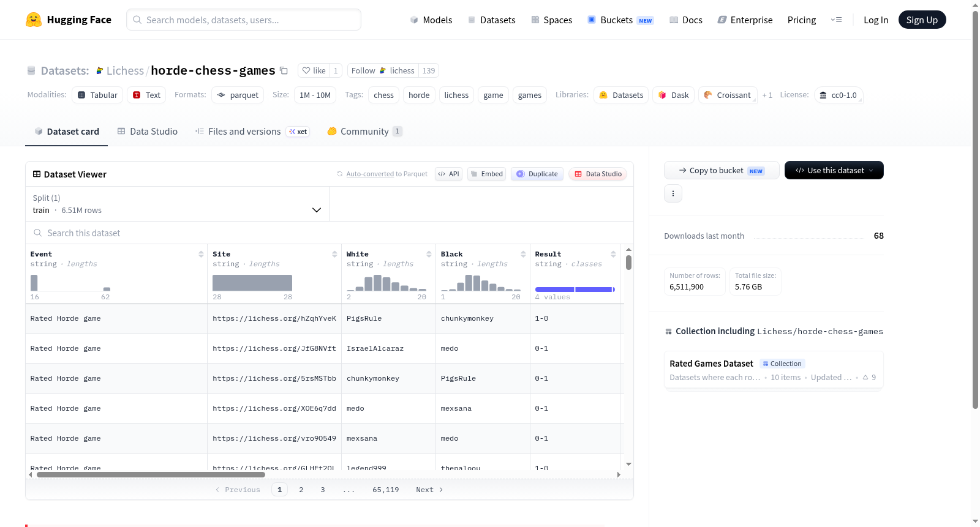Click the Copy to bucket button
The width and height of the screenshot is (980, 527).
(x=722, y=170)
